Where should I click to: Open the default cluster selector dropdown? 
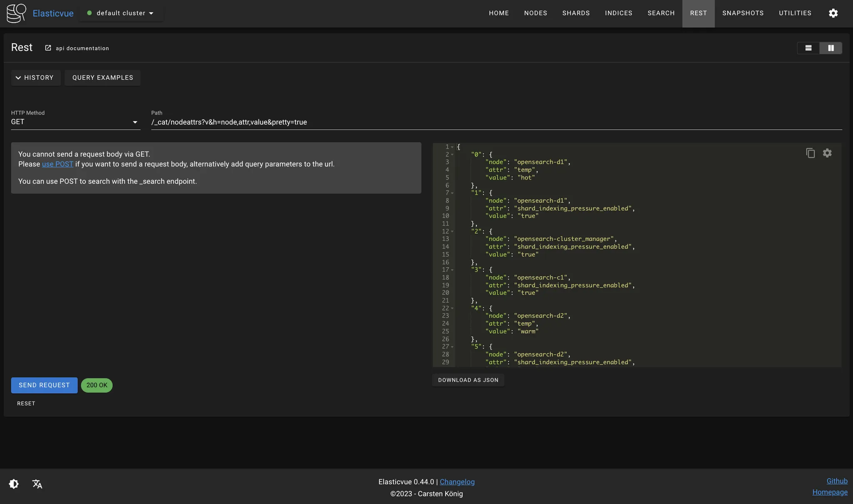pos(121,13)
